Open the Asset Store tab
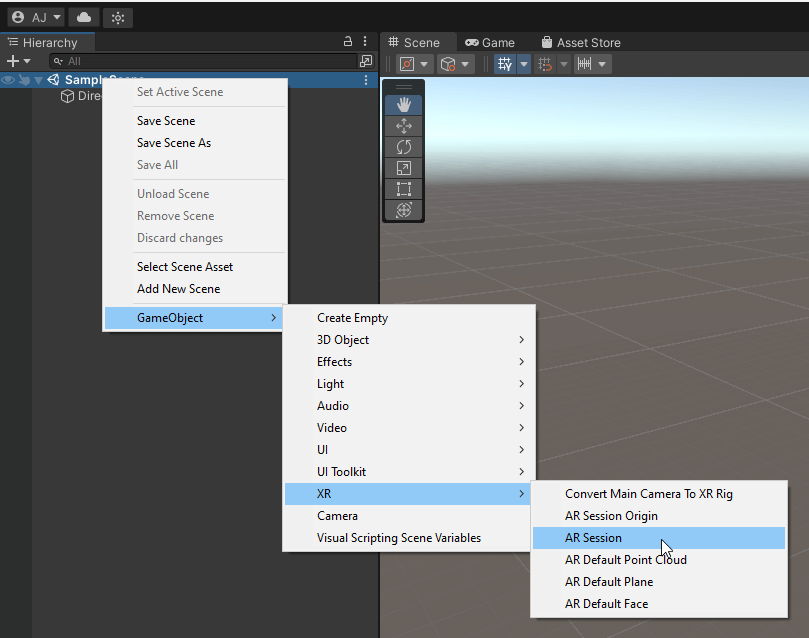The height and width of the screenshot is (638, 809). click(580, 42)
